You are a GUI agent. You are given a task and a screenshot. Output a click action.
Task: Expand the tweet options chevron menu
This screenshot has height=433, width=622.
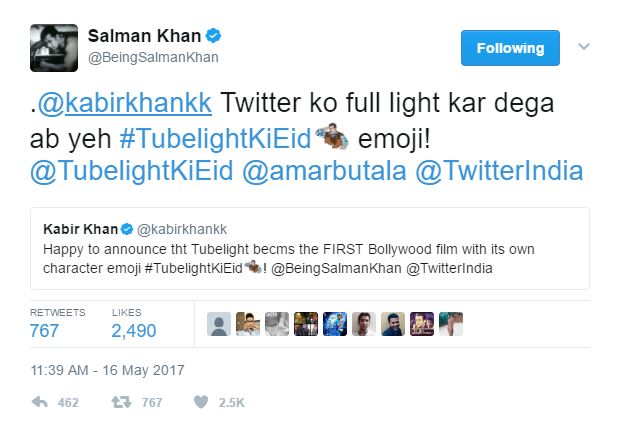click(585, 47)
